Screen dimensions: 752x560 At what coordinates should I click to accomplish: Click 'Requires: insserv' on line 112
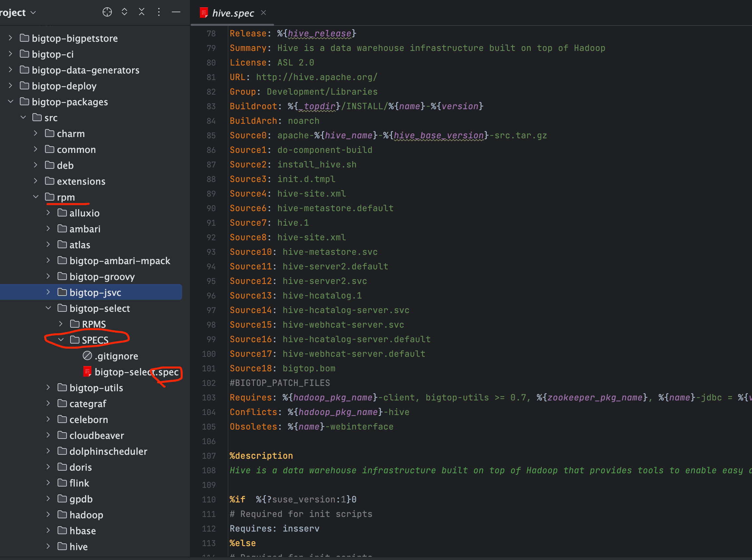pyautogui.click(x=274, y=529)
